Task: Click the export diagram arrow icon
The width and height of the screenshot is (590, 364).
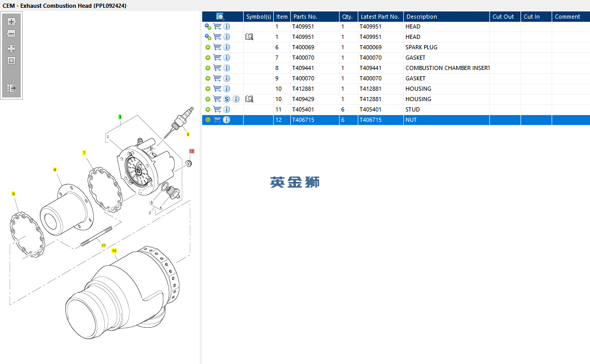Action: [x=11, y=88]
